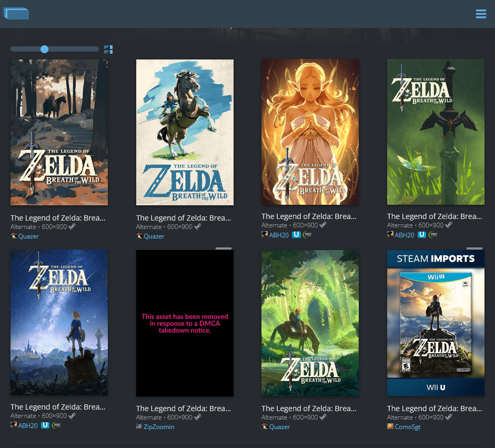Image resolution: width=495 pixels, height=448 pixels.
Task: Open ComoSgt's profile link
Action: pos(408,427)
